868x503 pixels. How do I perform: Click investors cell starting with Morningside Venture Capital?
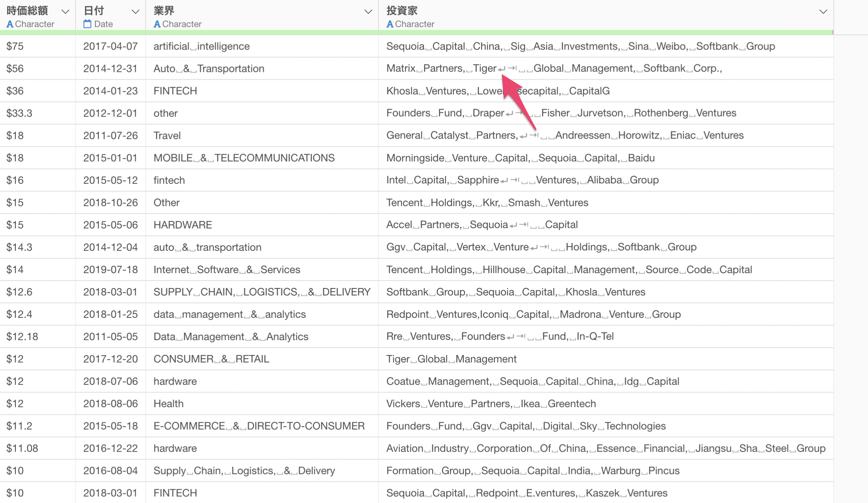pyautogui.click(x=606, y=158)
